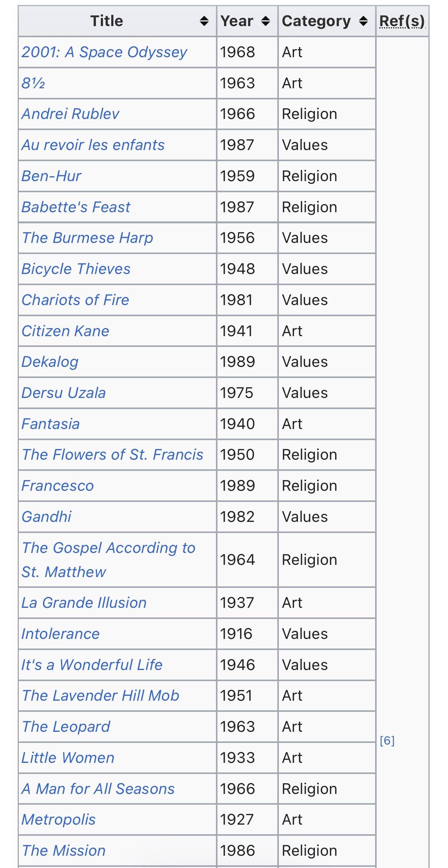Sort table by Category column arrows

363,21
